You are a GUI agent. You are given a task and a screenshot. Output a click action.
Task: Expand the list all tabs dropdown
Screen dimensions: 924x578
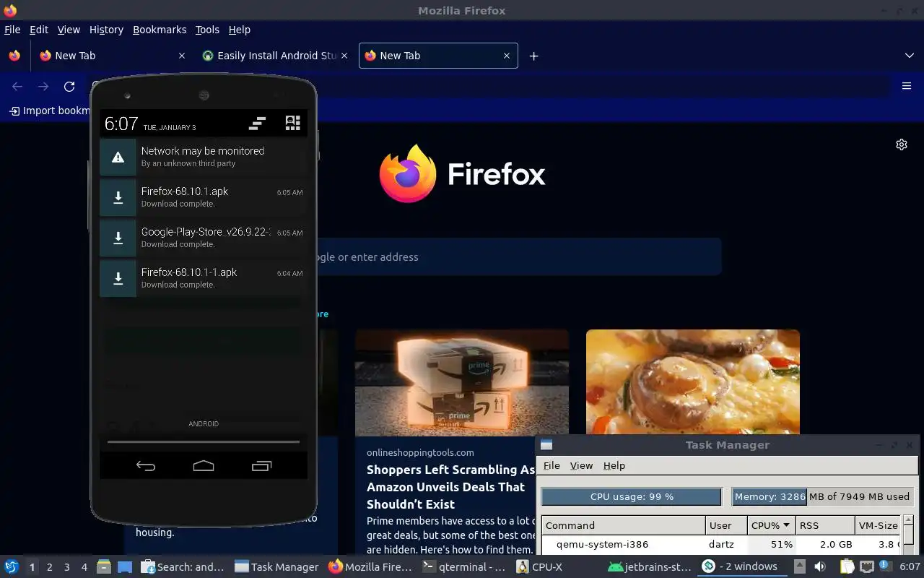pos(910,56)
